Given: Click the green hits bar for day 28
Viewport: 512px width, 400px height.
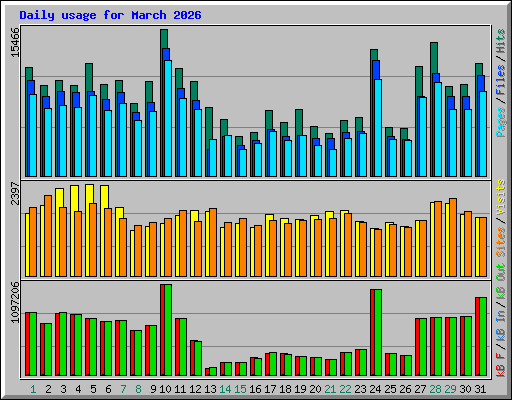Looking at the screenshot, I should pos(434,58).
